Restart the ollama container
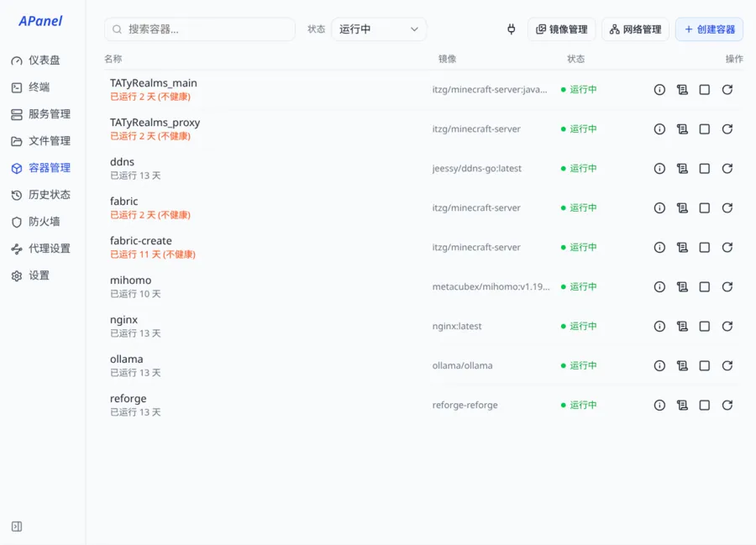 coord(727,366)
